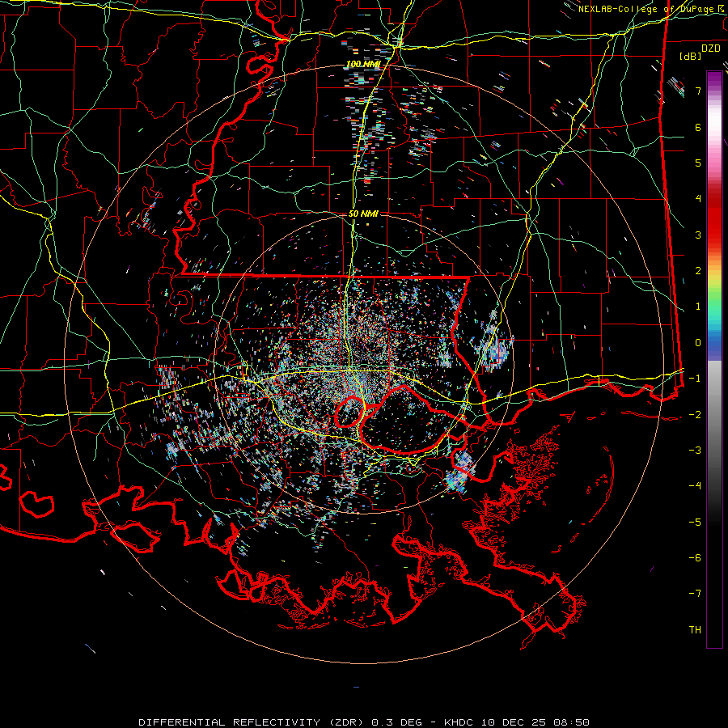Select the -6 value on the dB scale

(x=695, y=557)
